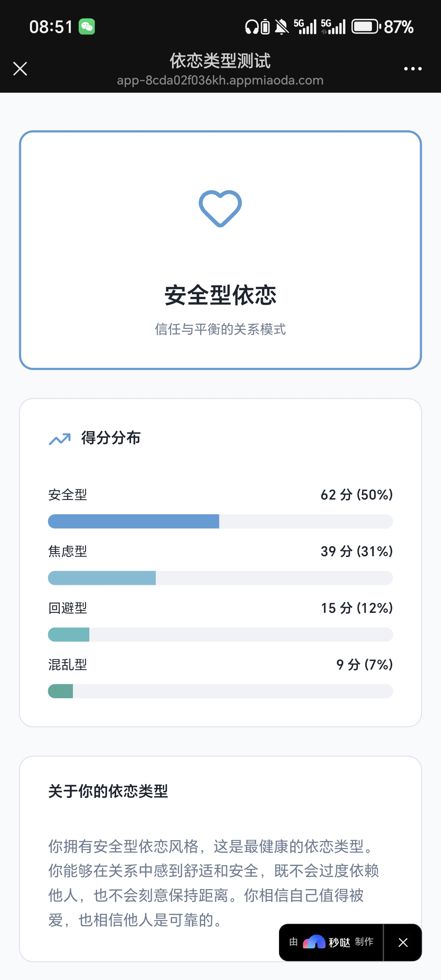Tap the WeChat icon in status bar

87,26
